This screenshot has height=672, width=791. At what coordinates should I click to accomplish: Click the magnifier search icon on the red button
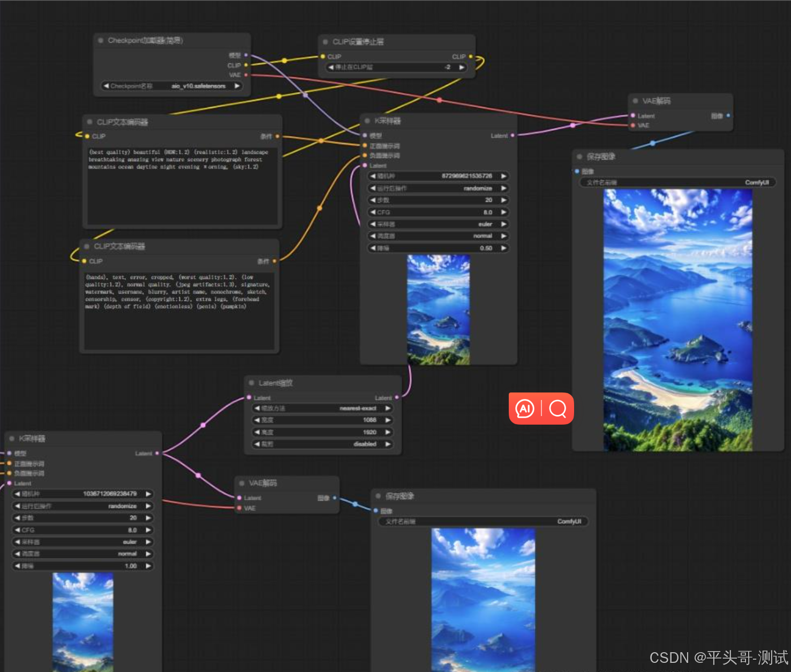point(558,409)
